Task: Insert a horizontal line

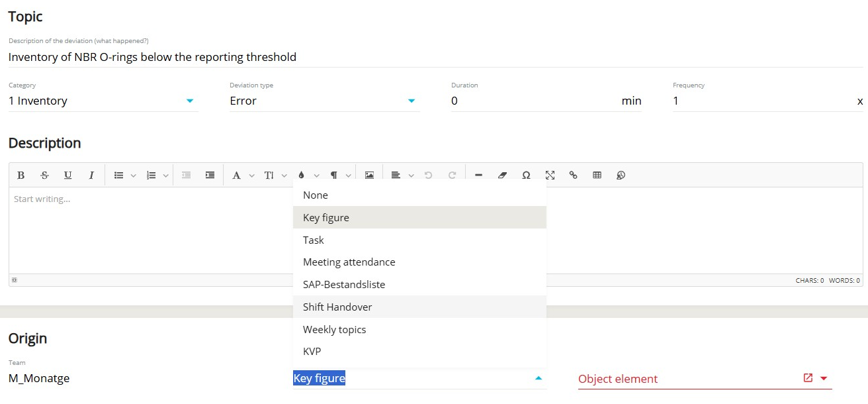Action: coord(479,176)
